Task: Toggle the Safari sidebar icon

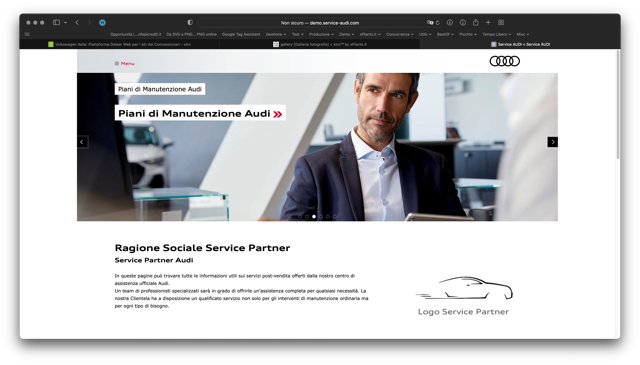Action: point(56,22)
